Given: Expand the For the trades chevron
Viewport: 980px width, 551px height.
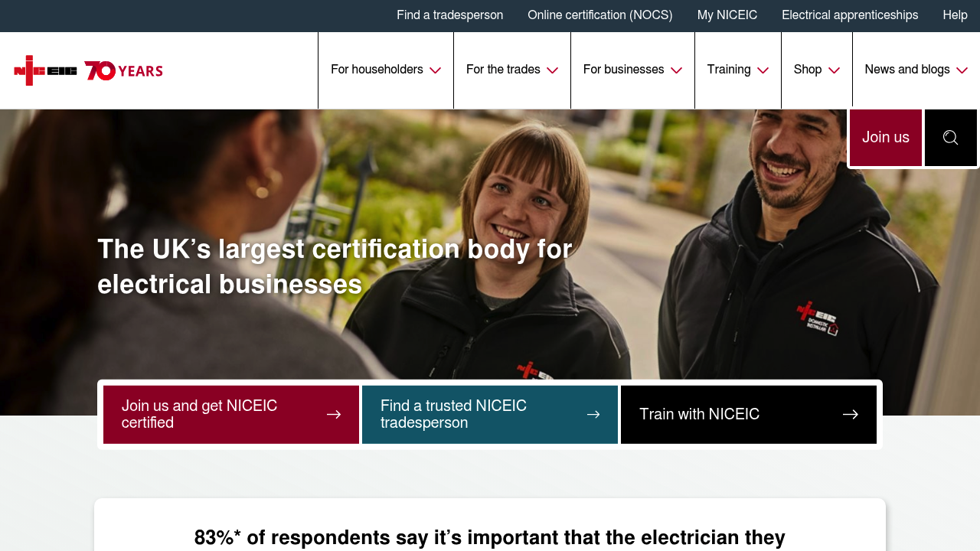Looking at the screenshot, I should pos(553,70).
